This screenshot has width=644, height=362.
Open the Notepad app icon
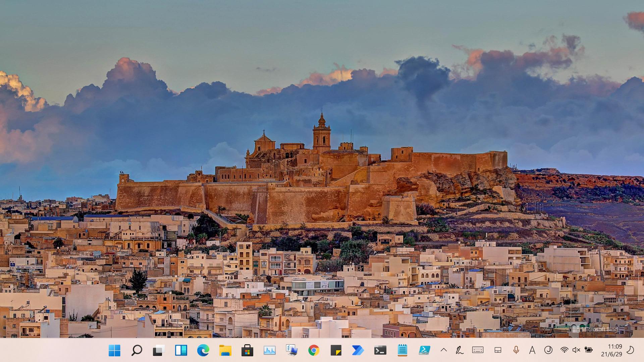click(x=402, y=350)
